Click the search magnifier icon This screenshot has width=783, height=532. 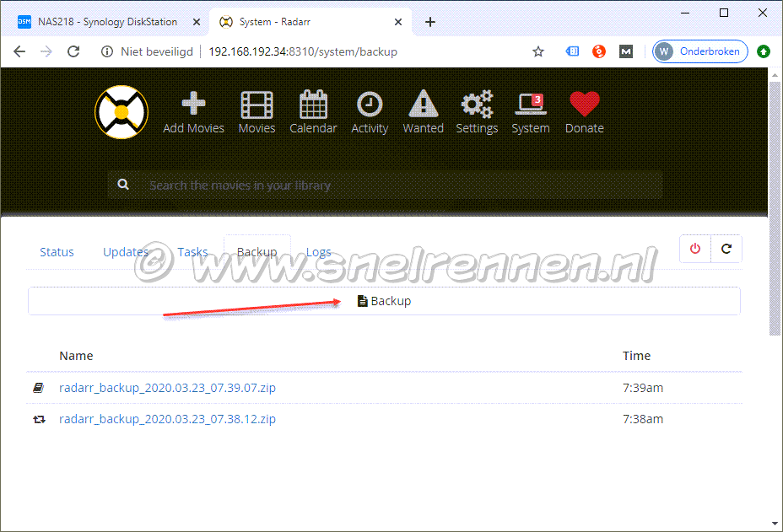pos(123,185)
